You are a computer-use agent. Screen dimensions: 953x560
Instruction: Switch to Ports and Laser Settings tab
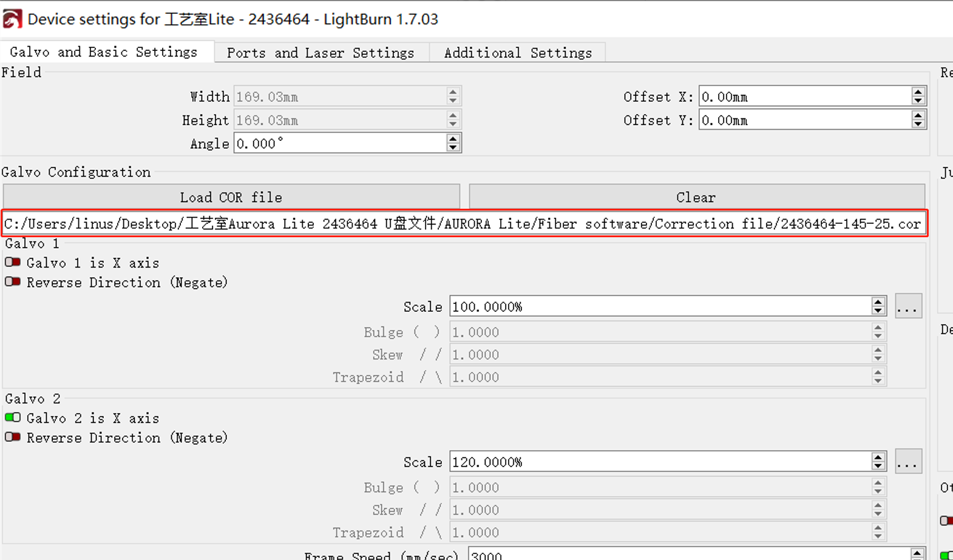point(320,53)
